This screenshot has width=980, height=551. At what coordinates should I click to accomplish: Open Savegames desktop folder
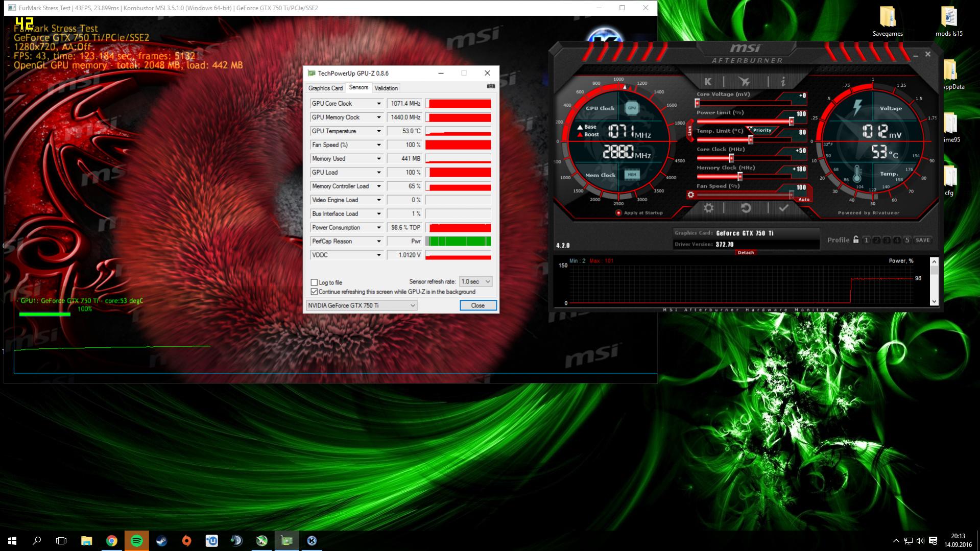(x=888, y=21)
